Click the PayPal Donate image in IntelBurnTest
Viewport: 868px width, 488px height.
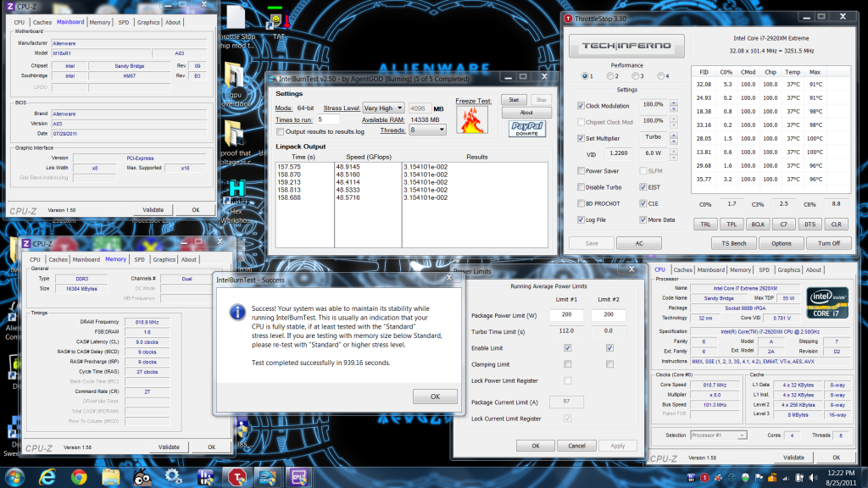(527, 129)
